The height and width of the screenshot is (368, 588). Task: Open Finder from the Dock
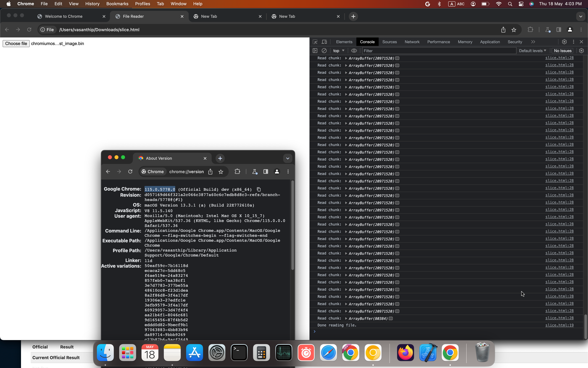pyautogui.click(x=105, y=352)
